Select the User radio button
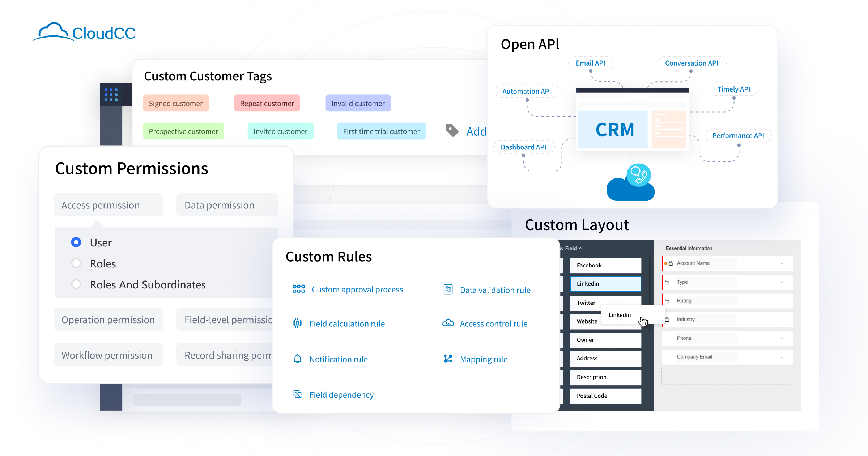This screenshot has height=456, width=868. [76, 242]
